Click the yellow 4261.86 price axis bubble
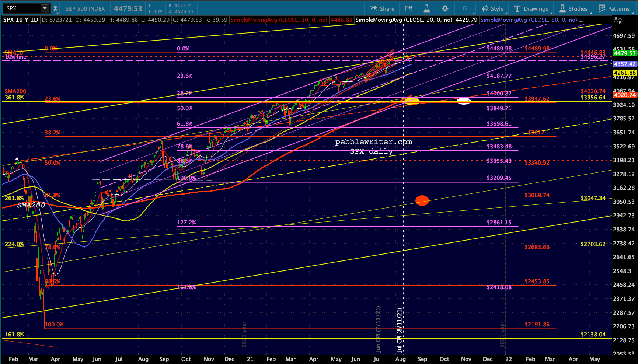This screenshot has height=364, width=638. [x=625, y=73]
